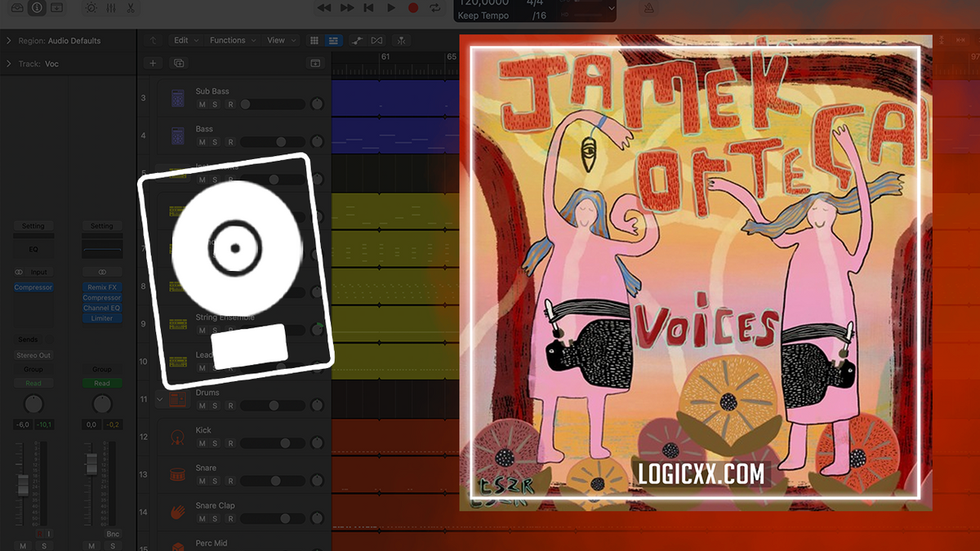Adjust the Kick volume slider

coord(272,443)
